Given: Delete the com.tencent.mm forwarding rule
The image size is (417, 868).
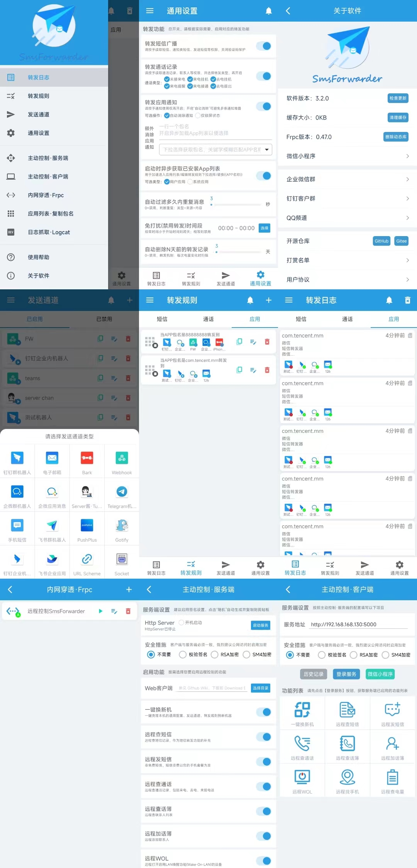Looking at the screenshot, I should [x=267, y=370].
